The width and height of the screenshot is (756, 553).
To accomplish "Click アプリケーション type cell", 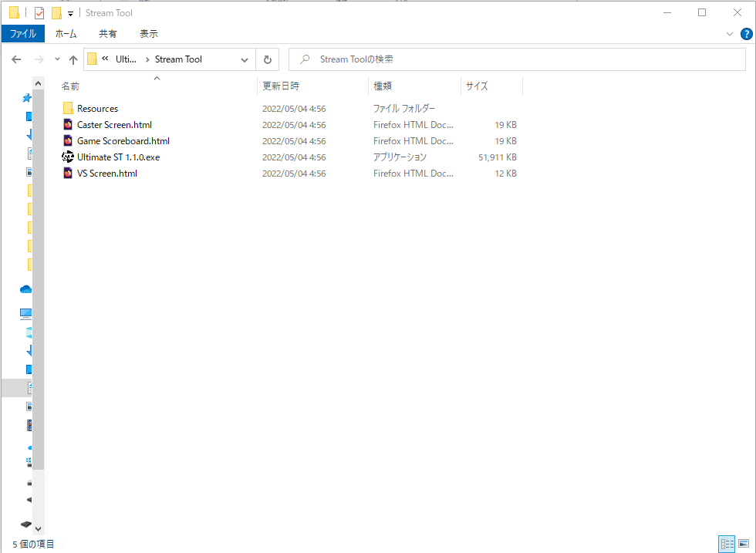I will point(400,157).
